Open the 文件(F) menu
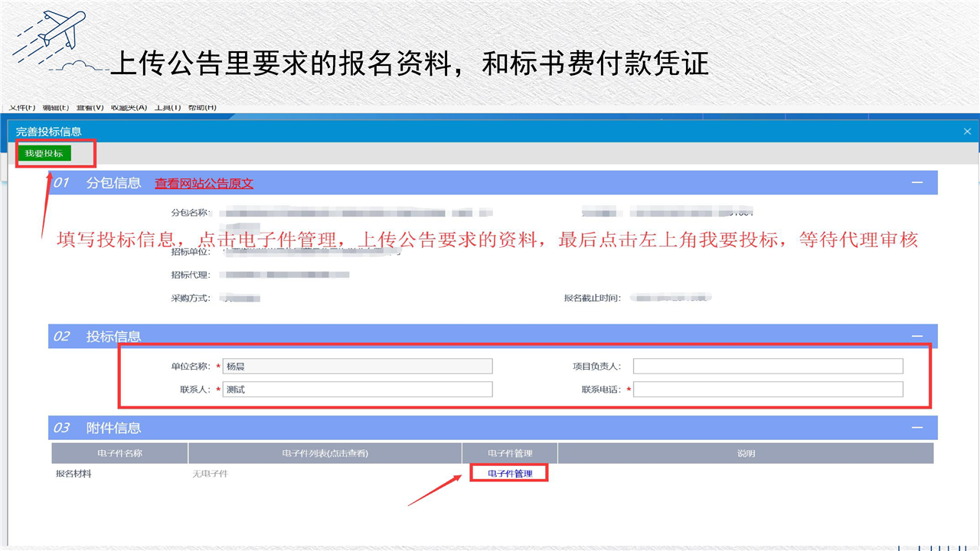The image size is (980, 551). pos(21,108)
